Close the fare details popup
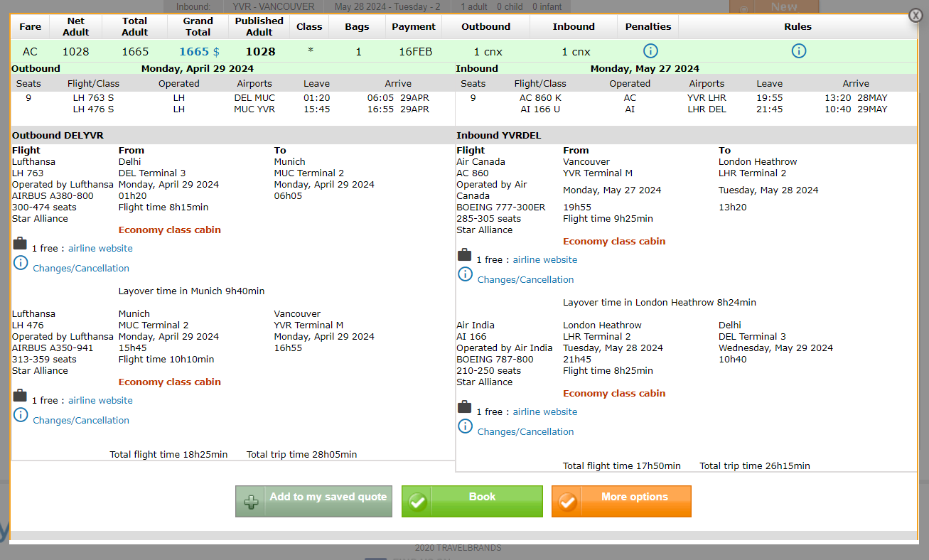Viewport: 929px width, 560px height. [915, 16]
